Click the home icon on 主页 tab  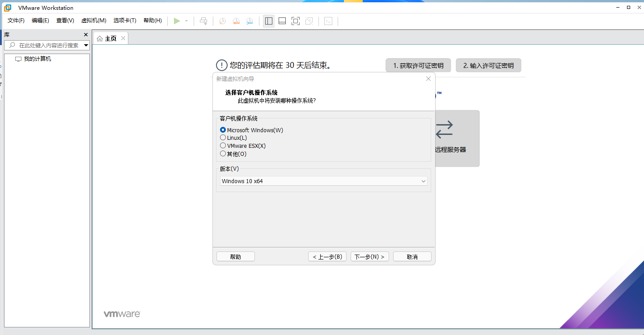(100, 38)
